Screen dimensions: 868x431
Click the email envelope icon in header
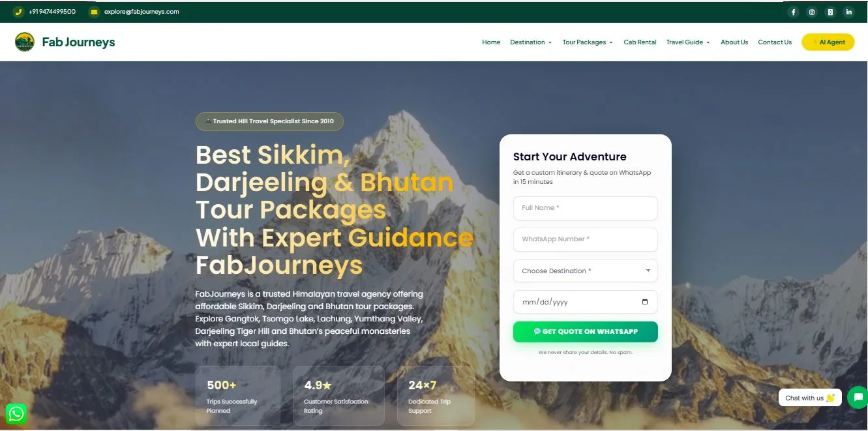tap(94, 12)
